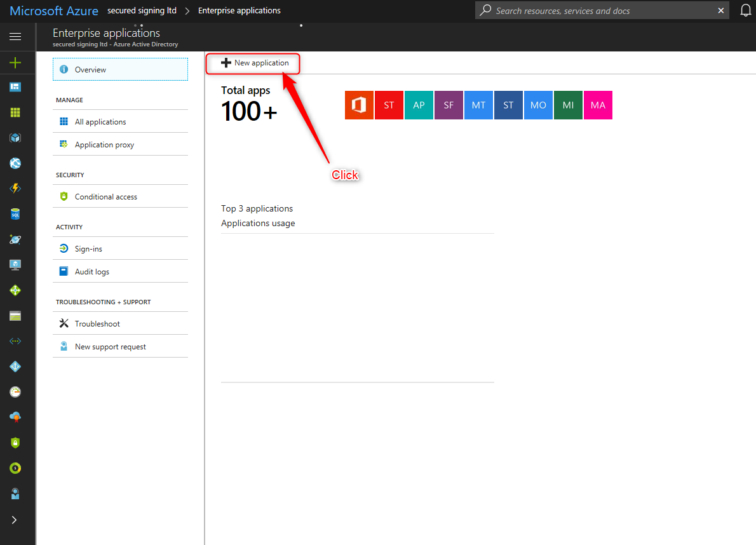
Task: Click secured signing ltd breadcrumb link
Action: [142, 11]
